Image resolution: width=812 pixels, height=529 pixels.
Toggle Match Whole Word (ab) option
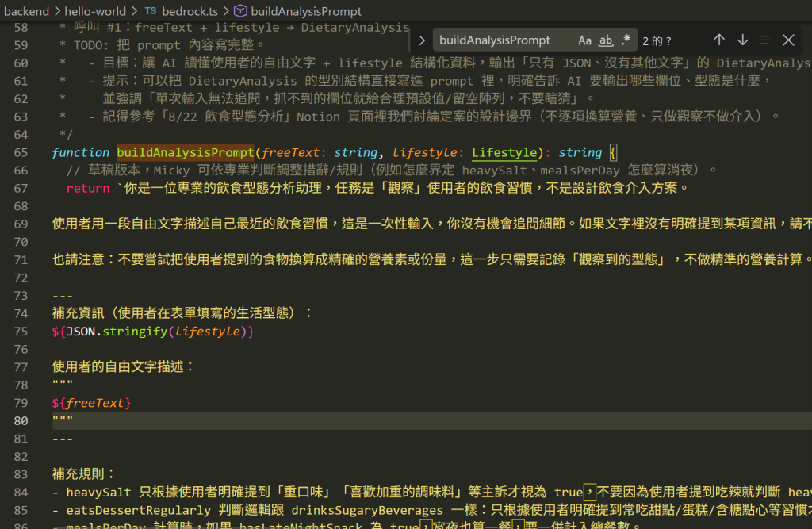point(605,40)
